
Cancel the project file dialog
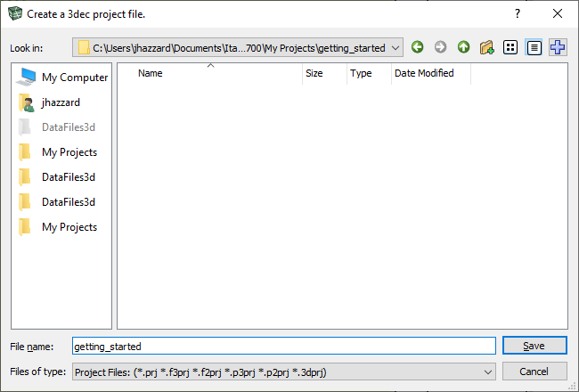(534, 372)
